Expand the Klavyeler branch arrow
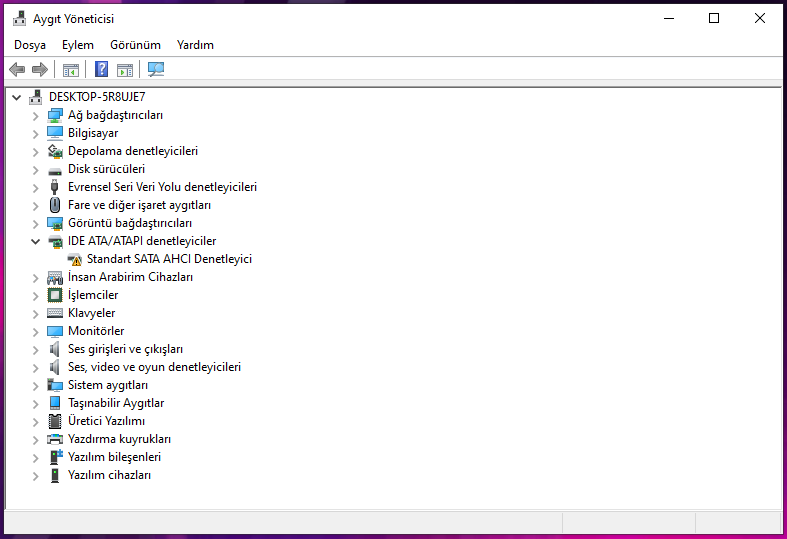This screenshot has width=787, height=539. tap(35, 314)
